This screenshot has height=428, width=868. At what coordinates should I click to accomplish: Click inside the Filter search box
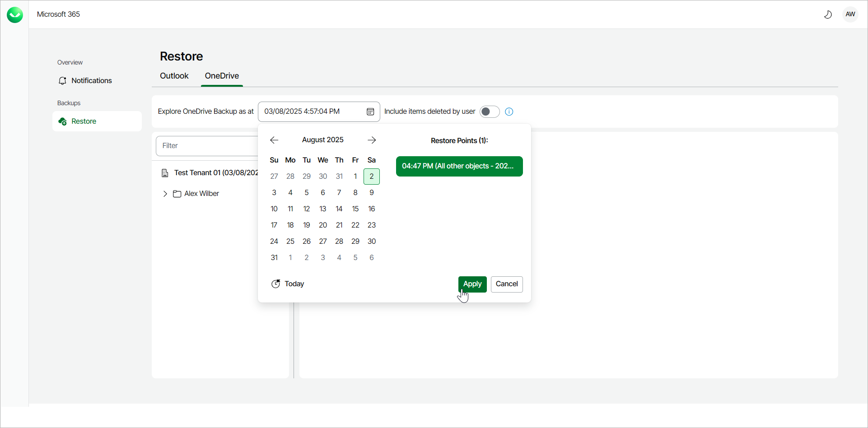click(208, 145)
